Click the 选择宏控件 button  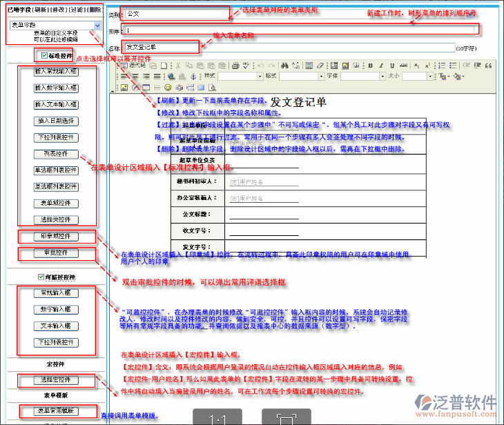click(56, 380)
